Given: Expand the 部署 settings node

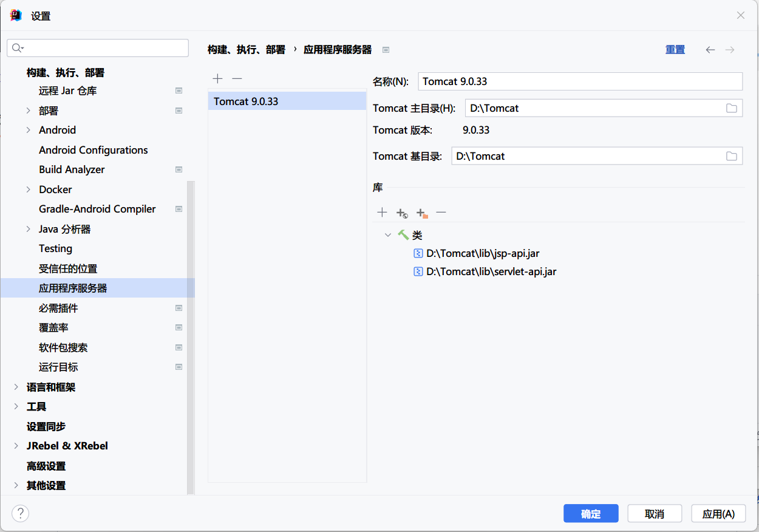Looking at the screenshot, I should coord(29,111).
